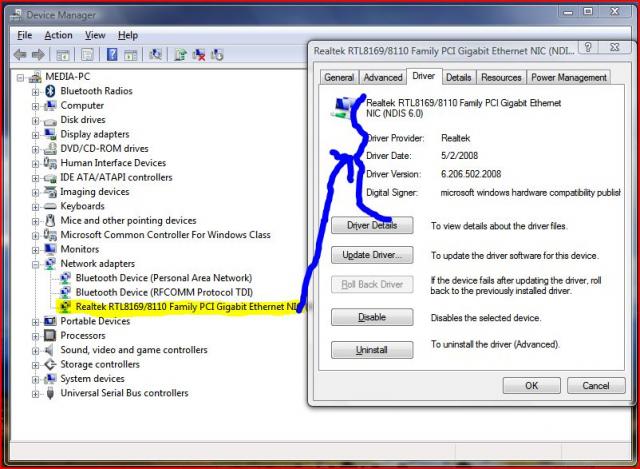Click the Driver Date value 5/2/2008
Screen dimensions: 640x469
click(459, 156)
